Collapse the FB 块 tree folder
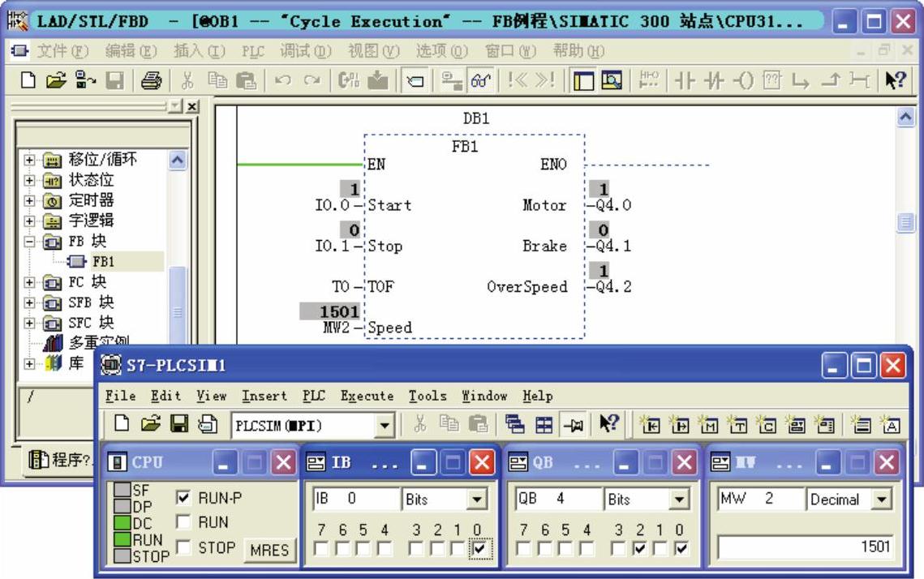This screenshot has width=924, height=579. (29, 242)
